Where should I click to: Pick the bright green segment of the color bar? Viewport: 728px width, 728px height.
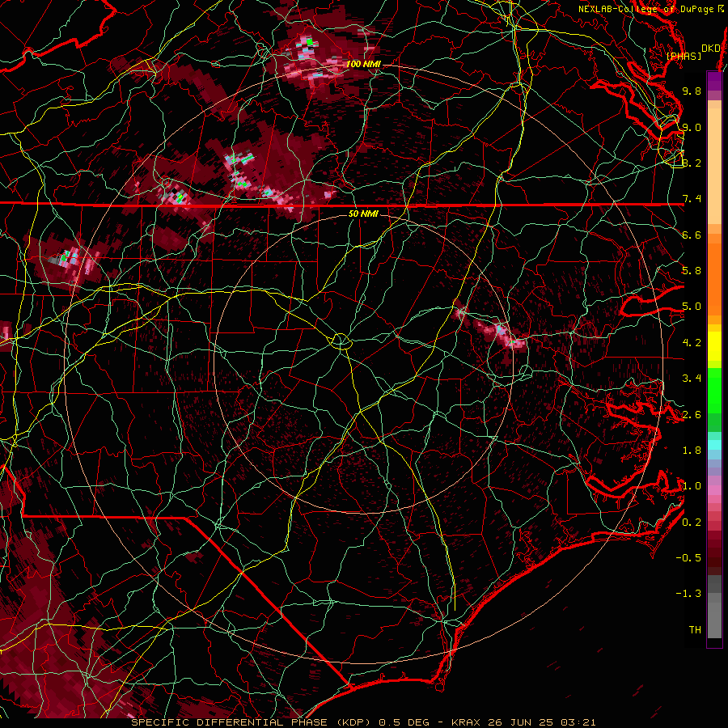click(x=714, y=390)
